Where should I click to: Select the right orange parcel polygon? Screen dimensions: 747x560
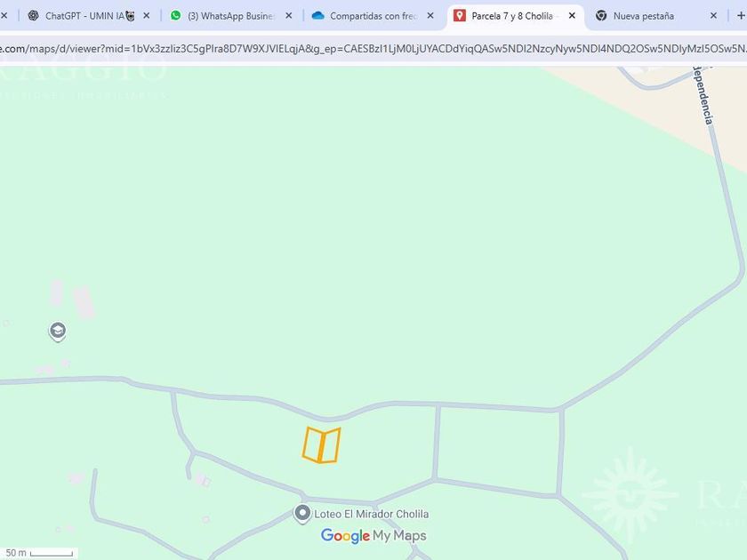point(330,445)
